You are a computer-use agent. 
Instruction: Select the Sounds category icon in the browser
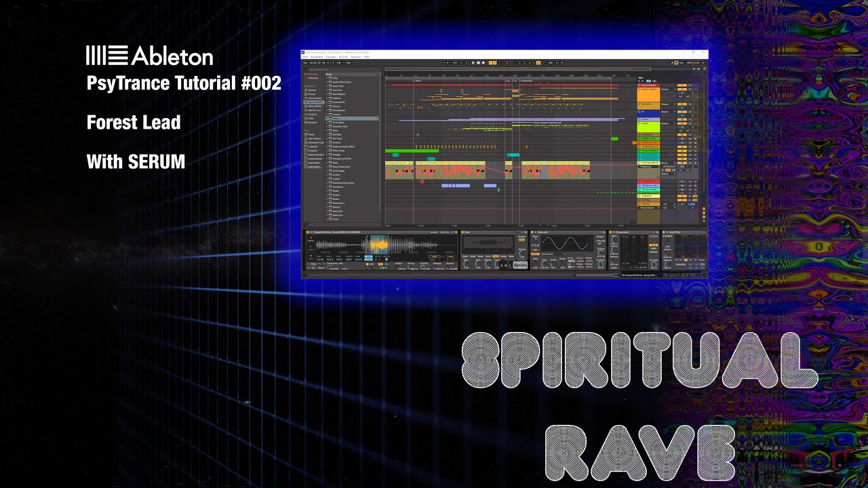click(306, 90)
